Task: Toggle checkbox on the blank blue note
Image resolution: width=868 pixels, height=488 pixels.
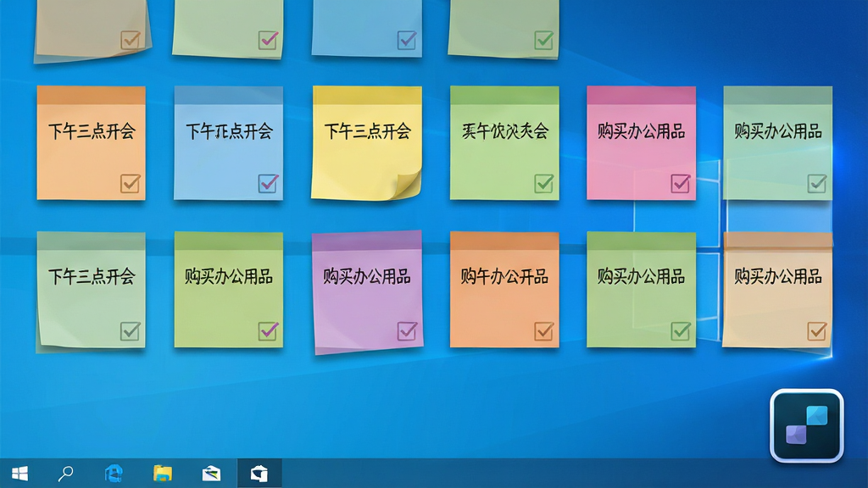Action: pos(407,41)
